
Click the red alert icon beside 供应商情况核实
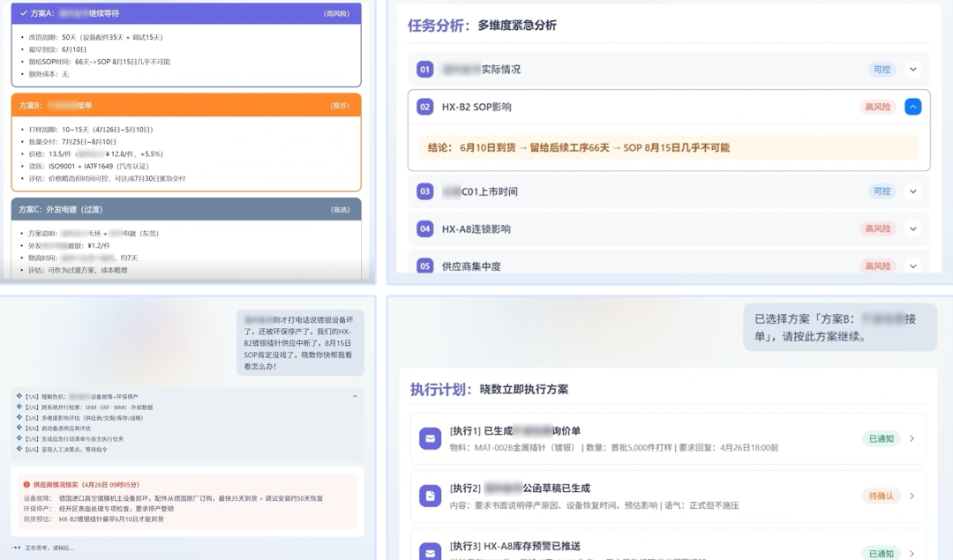[x=26, y=485]
